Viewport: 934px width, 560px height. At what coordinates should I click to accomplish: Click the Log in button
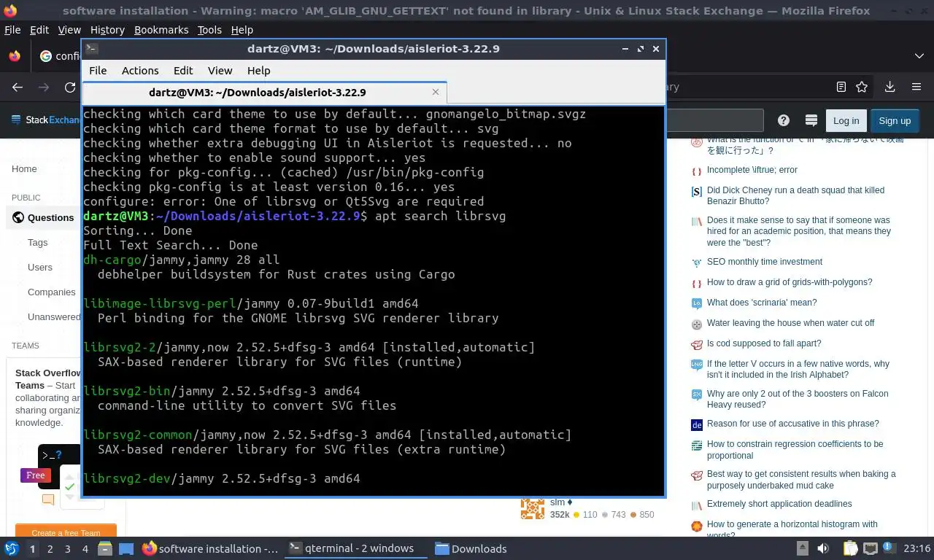846,120
